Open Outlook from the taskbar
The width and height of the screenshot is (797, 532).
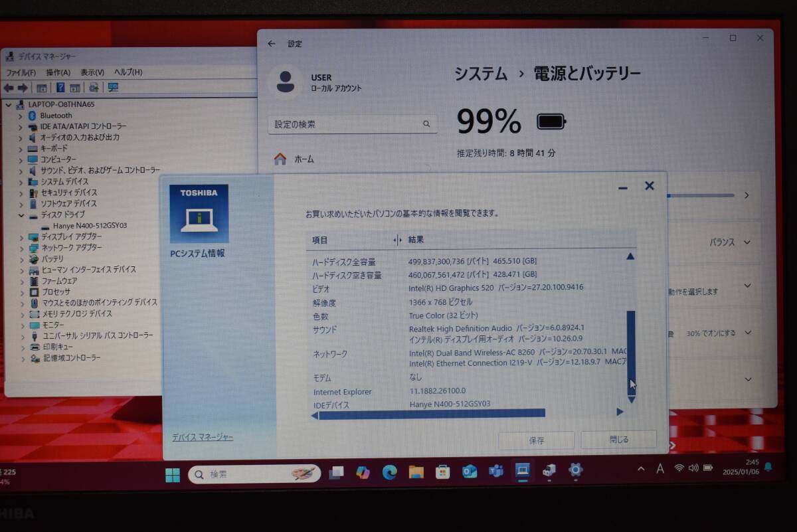pyautogui.click(x=470, y=472)
